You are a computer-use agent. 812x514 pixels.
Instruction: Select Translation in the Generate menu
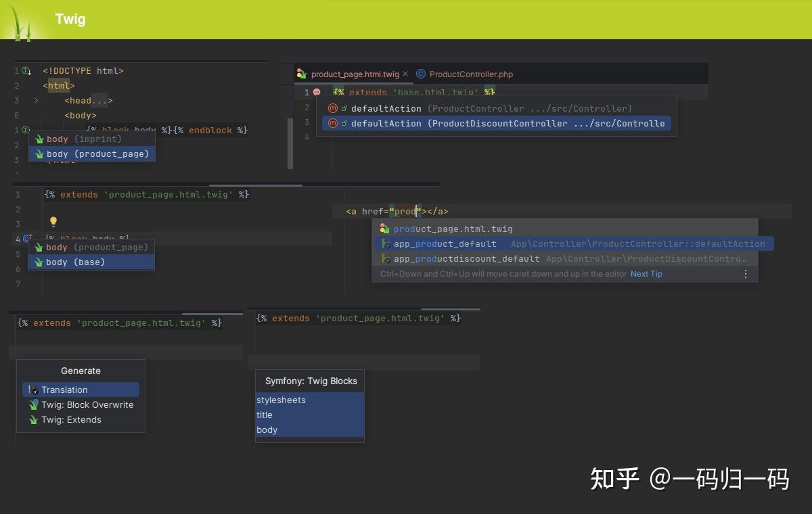tap(81, 390)
